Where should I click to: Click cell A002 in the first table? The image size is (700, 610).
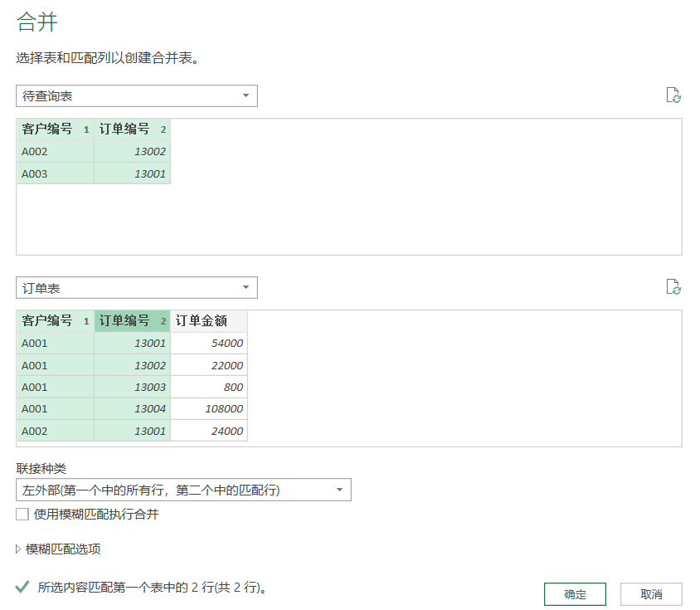click(x=56, y=152)
